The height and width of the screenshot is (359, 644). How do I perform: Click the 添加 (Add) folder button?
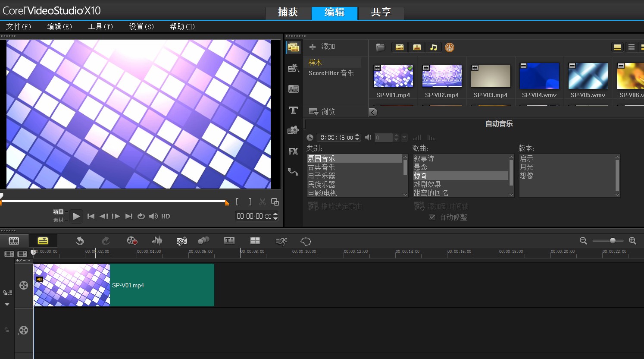[x=322, y=46]
